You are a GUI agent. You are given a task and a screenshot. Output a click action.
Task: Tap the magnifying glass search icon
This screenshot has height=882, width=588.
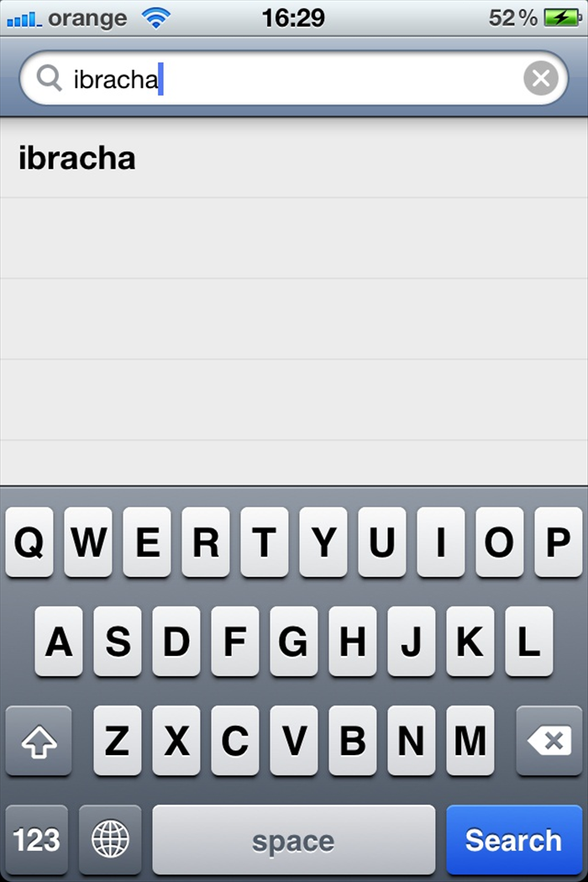49,77
